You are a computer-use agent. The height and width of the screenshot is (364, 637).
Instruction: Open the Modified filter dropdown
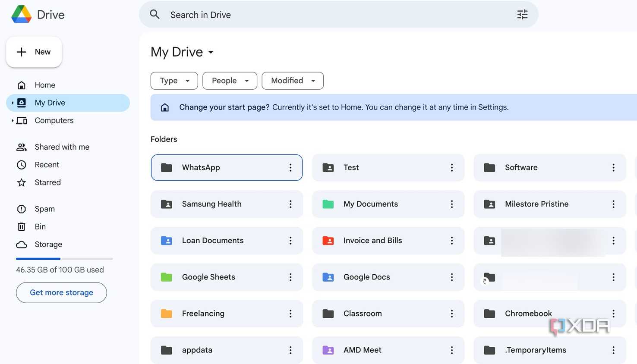tap(293, 81)
